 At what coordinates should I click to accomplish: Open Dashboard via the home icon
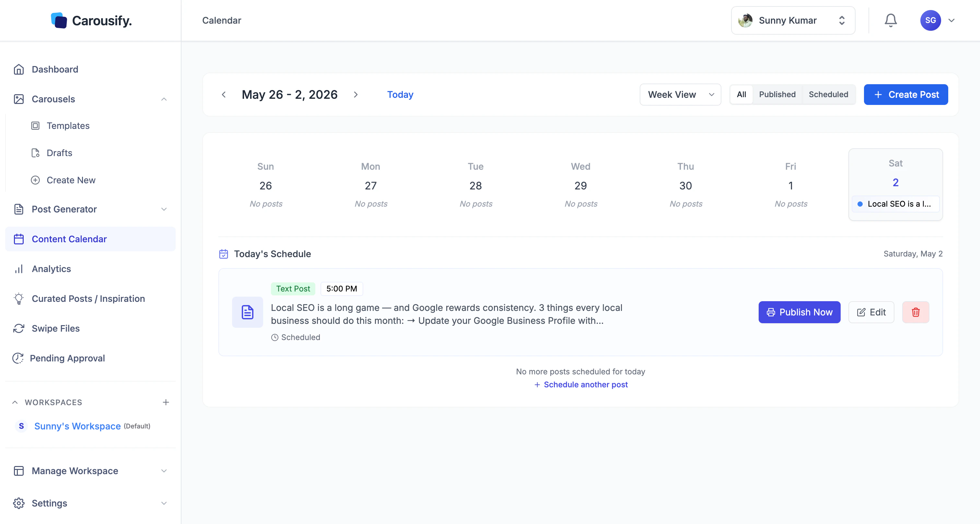(x=19, y=69)
